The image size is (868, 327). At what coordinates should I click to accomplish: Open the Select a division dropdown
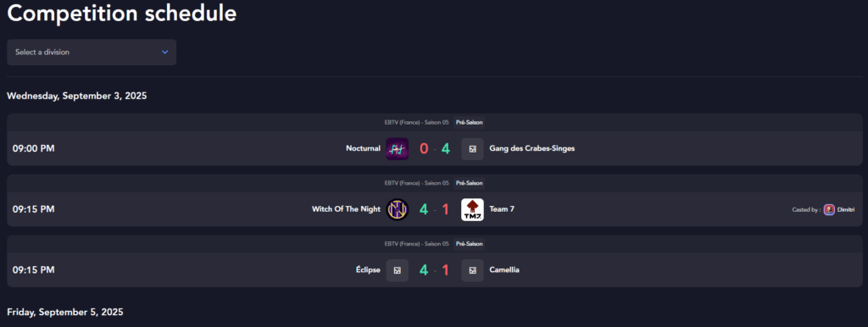pos(92,52)
